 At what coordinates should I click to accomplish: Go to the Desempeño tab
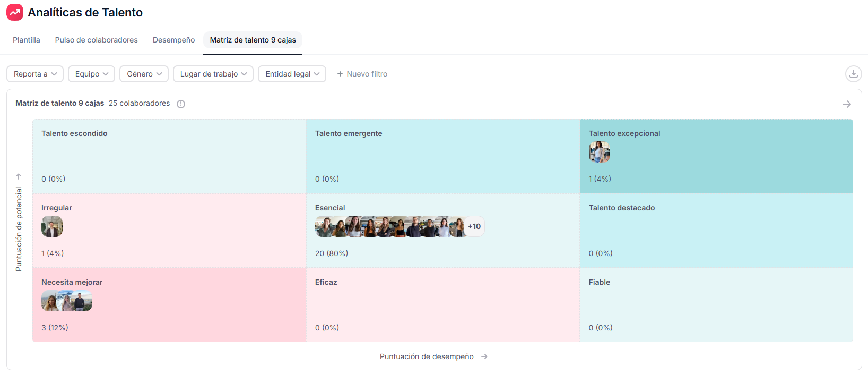[173, 40]
